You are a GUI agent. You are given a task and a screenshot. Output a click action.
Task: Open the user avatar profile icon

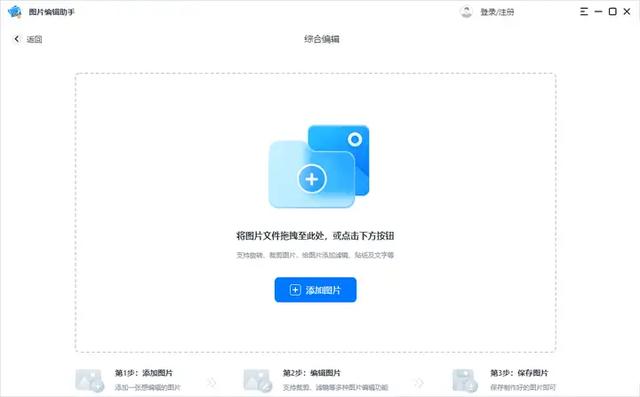(466, 12)
